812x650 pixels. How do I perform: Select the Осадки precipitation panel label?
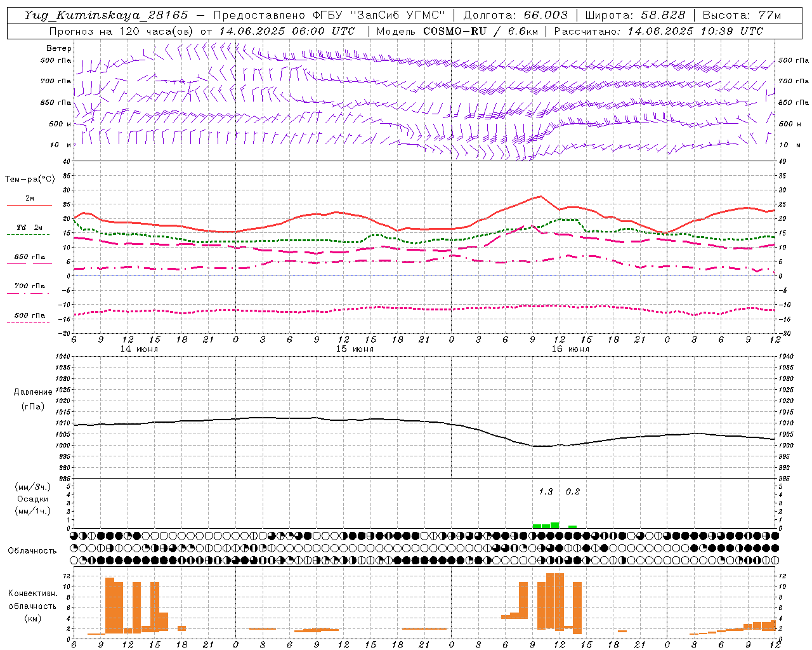(32, 499)
